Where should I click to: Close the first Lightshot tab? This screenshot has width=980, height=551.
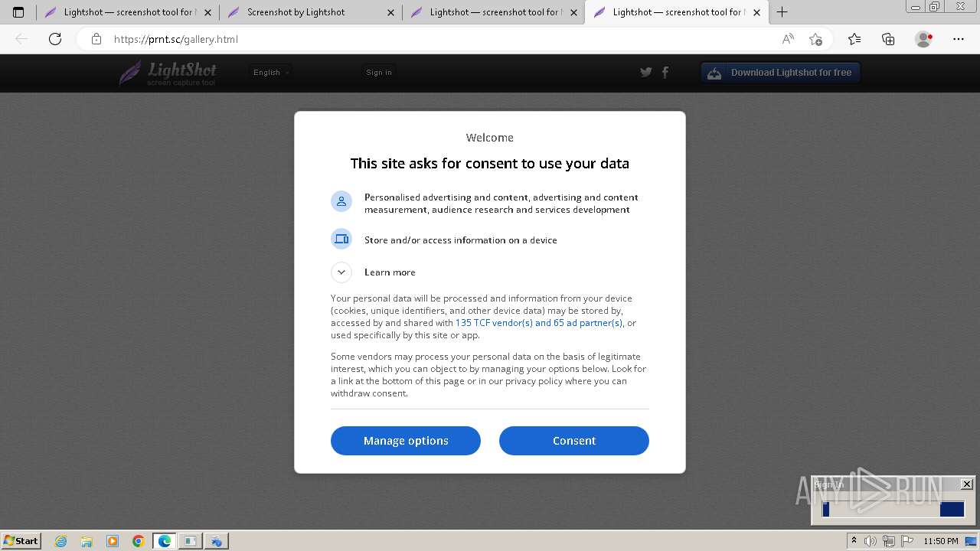[x=207, y=12]
